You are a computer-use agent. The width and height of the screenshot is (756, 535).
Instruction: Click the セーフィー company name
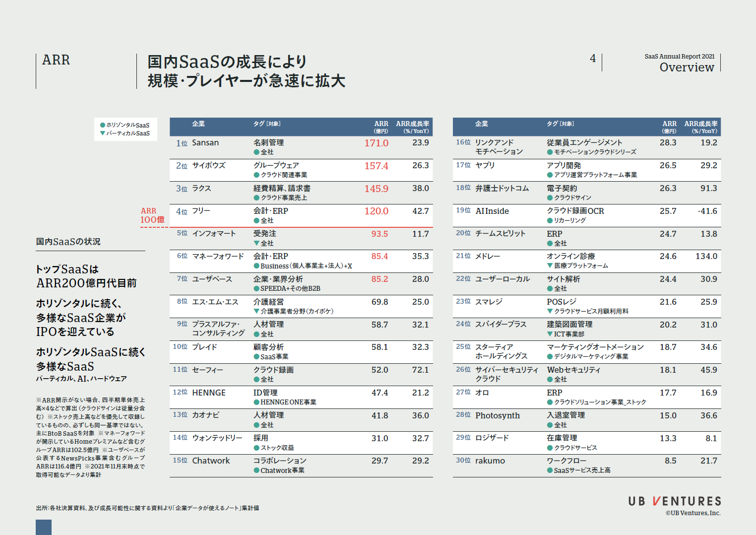(208, 370)
